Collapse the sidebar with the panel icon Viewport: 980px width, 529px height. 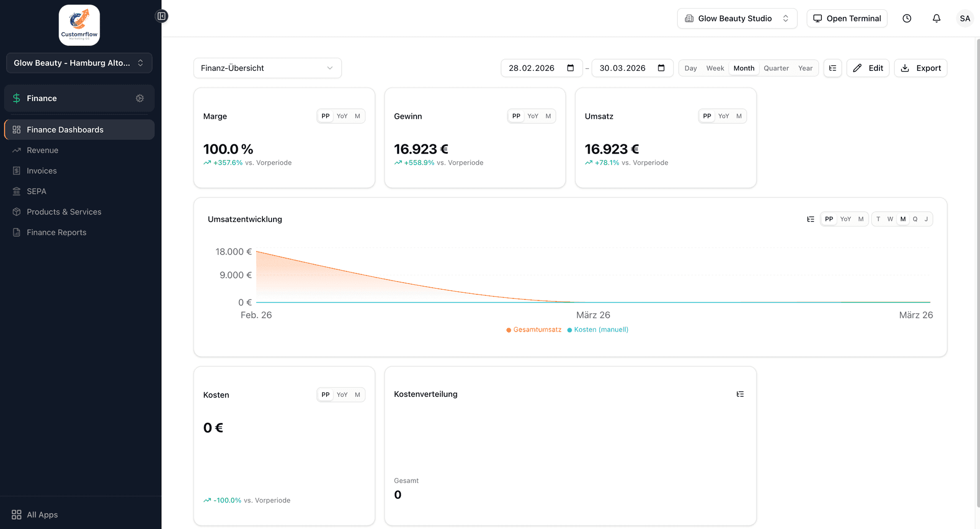pos(161,16)
